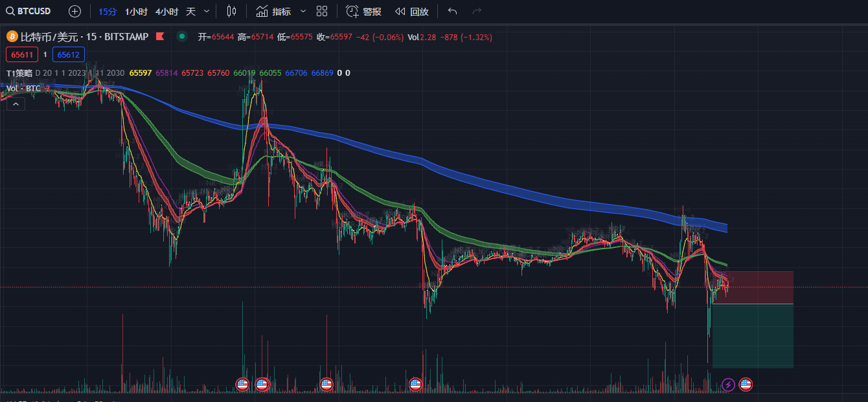Toggle the purple lightning real-time icon
The height and width of the screenshot is (402, 868).
click(728, 384)
